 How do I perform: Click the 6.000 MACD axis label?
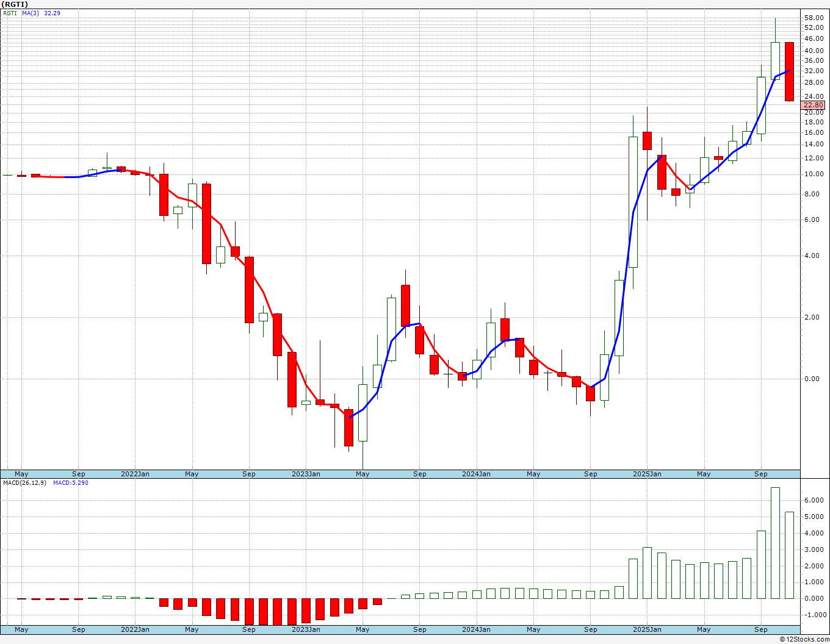tap(814, 500)
